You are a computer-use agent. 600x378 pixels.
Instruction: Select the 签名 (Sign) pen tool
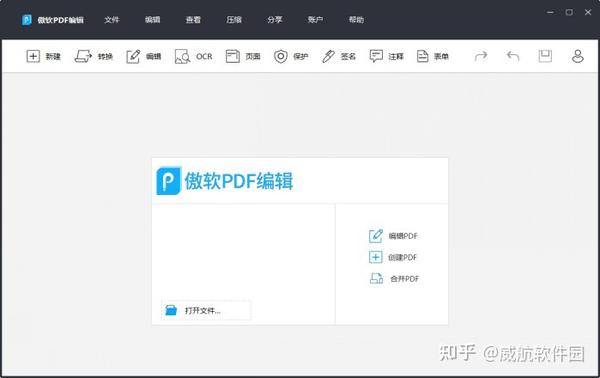pyautogui.click(x=339, y=56)
